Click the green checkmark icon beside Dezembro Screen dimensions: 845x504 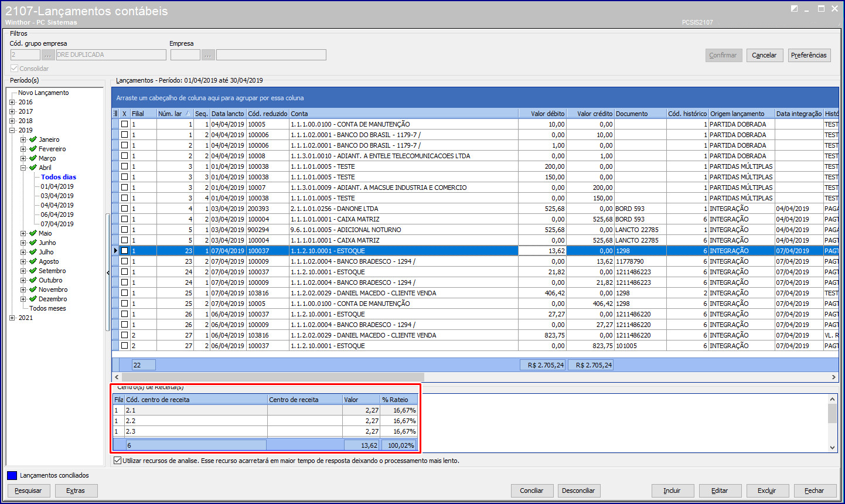(33, 299)
